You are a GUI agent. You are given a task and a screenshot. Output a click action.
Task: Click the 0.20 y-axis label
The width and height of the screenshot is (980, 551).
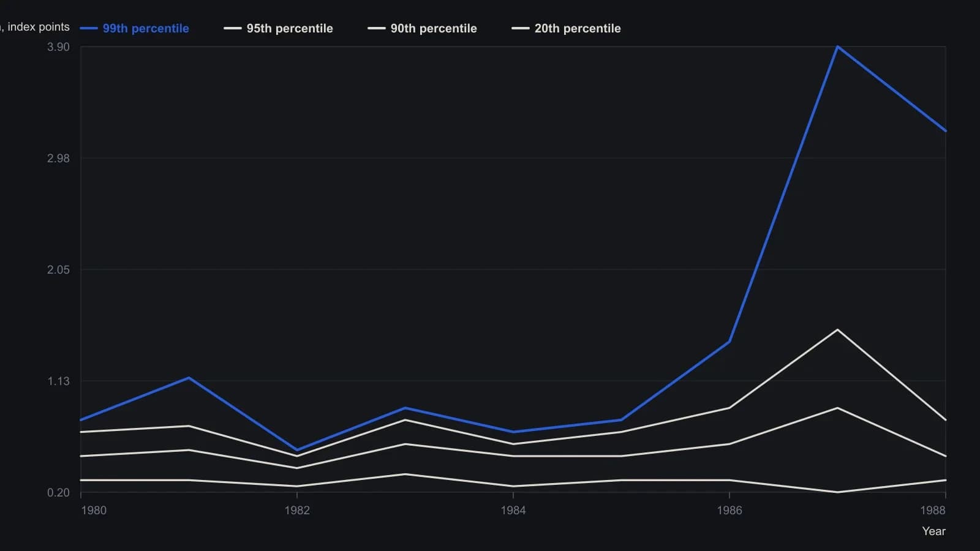click(58, 493)
